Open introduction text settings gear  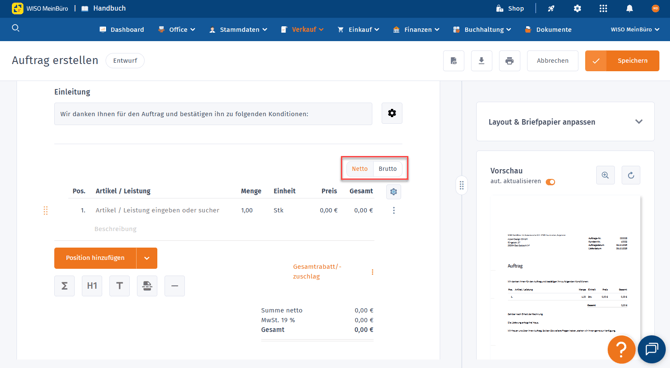(x=392, y=113)
